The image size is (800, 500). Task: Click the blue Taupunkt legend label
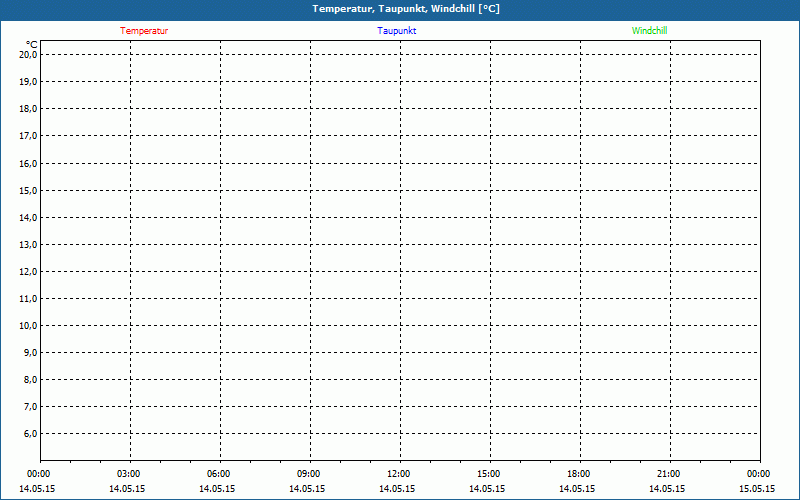pos(397,31)
